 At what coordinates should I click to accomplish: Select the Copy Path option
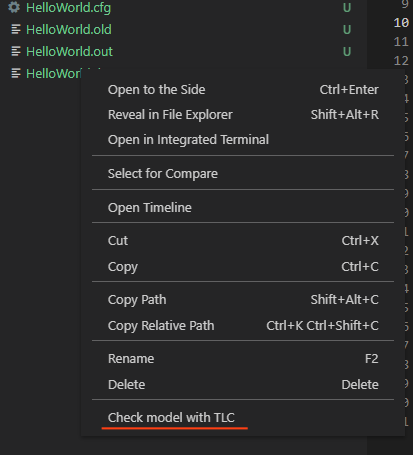243,300
